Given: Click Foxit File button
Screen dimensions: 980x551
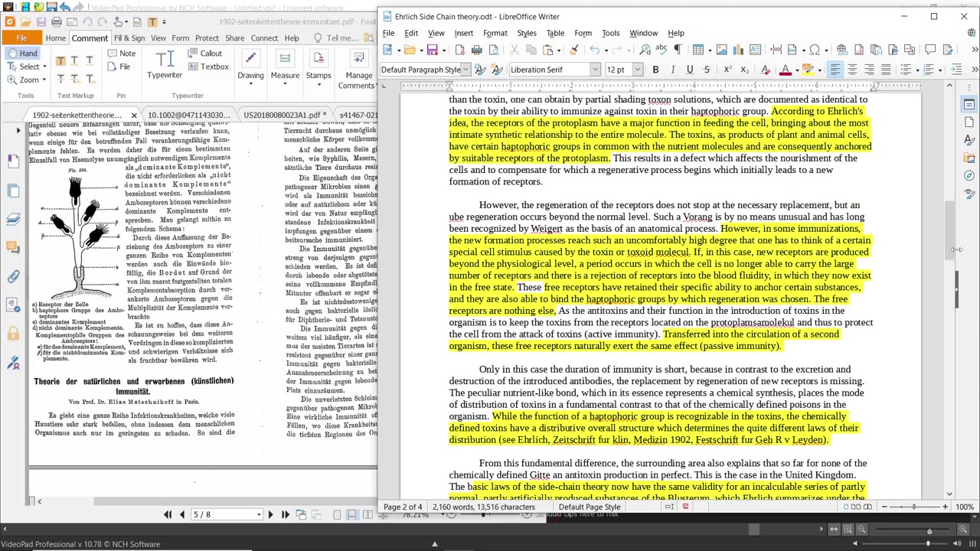Looking at the screenshot, I should 22,37.
